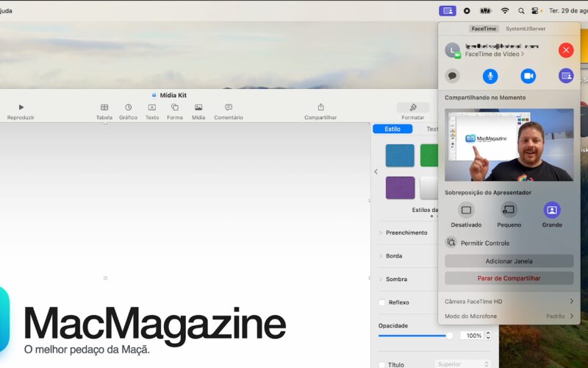Click the screen share button in FaceTime panel
Image resolution: width=588 pixels, height=368 pixels.
(566, 76)
